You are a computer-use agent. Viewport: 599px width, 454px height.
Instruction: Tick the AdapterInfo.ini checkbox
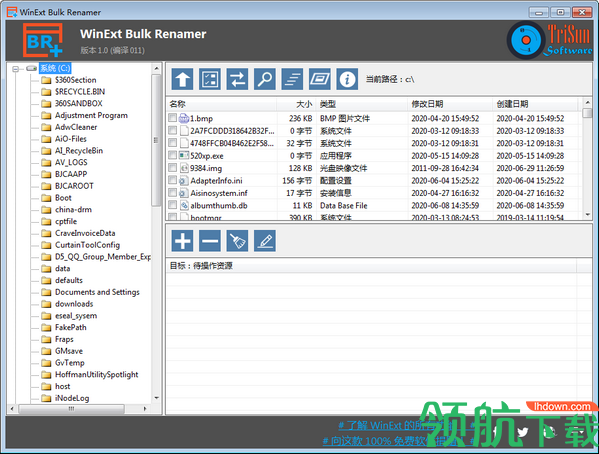173,180
